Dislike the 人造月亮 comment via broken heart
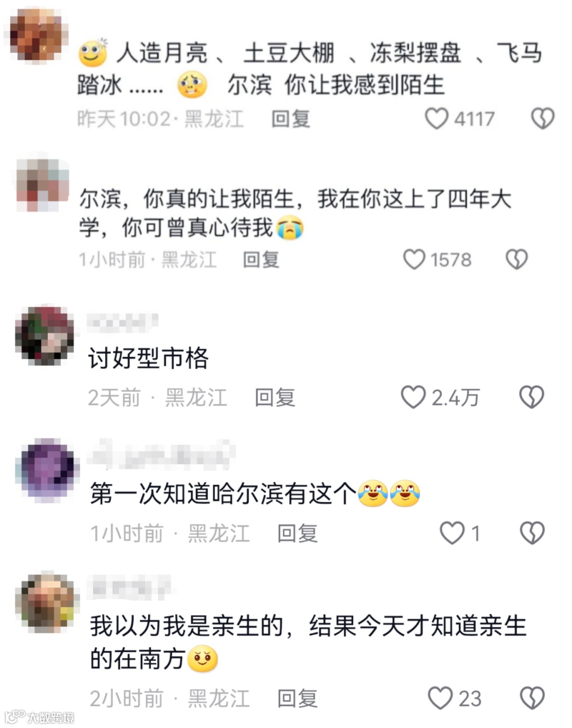The height and width of the screenshot is (728, 572). pos(543,118)
